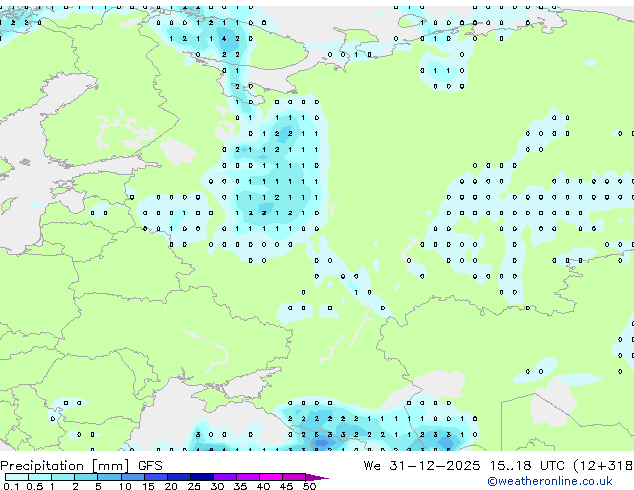The width and height of the screenshot is (634, 490).
Task: Click the 5–10 mm legend swatch
Action: 109,477
